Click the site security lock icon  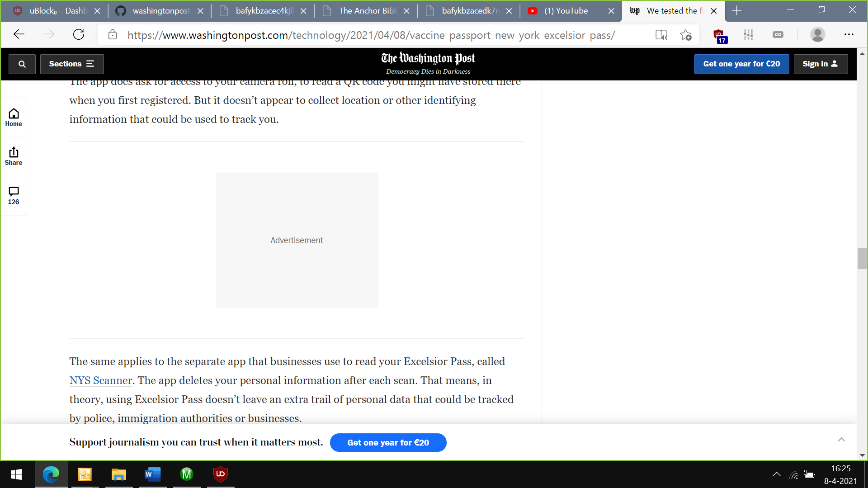tap(113, 35)
